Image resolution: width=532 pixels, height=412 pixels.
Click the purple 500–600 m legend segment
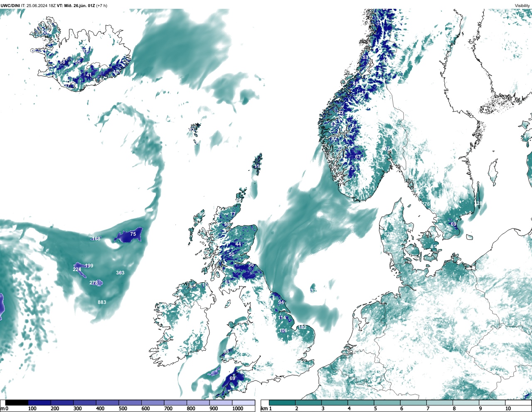click(x=130, y=402)
